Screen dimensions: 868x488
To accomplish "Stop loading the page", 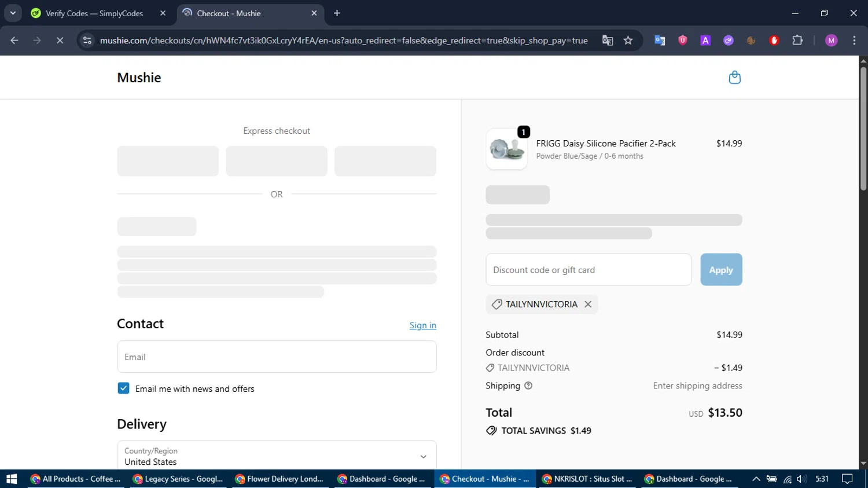I will click(60, 41).
